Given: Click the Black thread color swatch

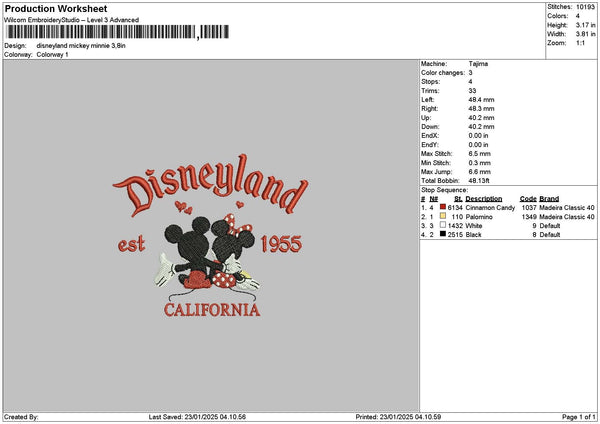Looking at the screenshot, I should [x=443, y=234].
